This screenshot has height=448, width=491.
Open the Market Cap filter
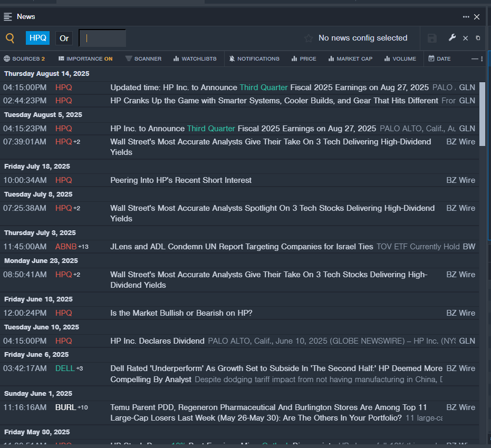(350, 59)
